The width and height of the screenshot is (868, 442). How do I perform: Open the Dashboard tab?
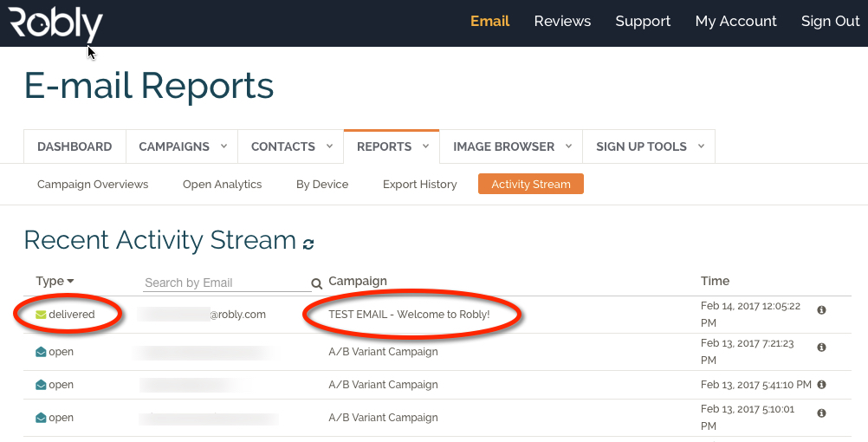tap(74, 146)
